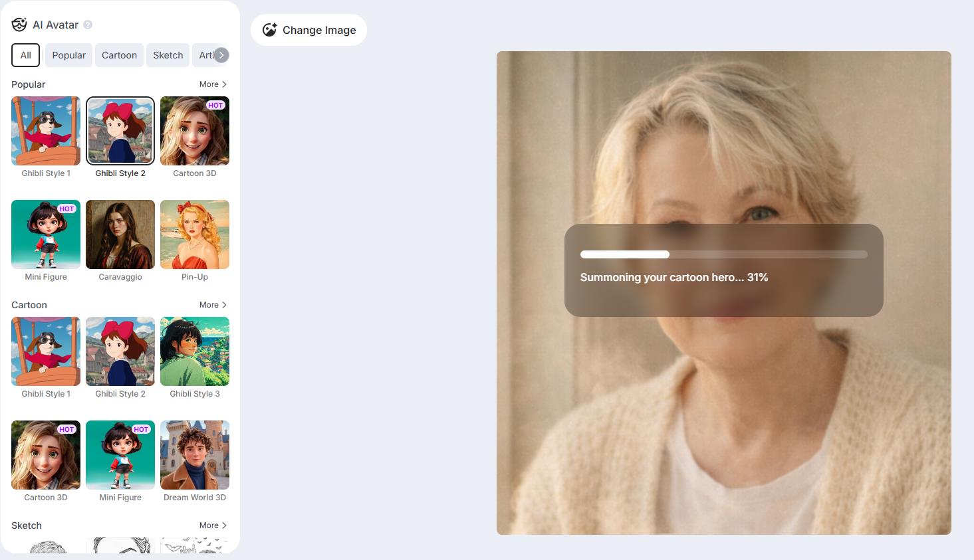Image resolution: width=974 pixels, height=560 pixels.
Task: Select the All filter tab
Action: (26, 55)
